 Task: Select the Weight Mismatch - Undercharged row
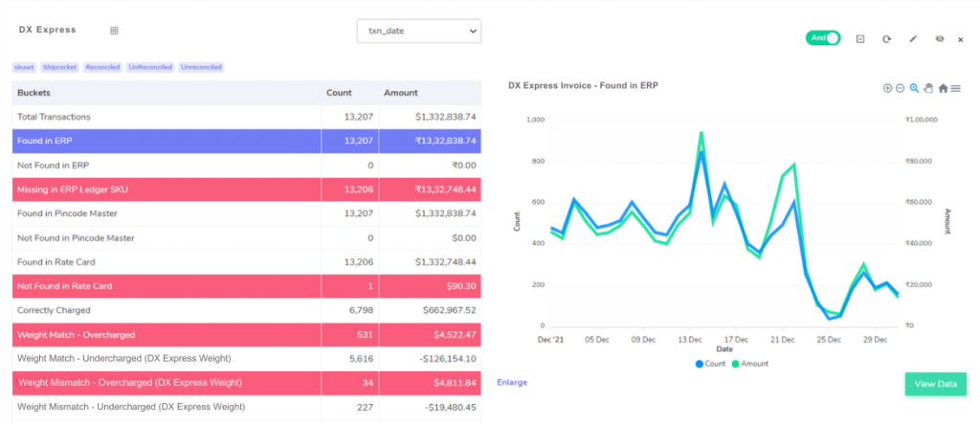[x=247, y=407]
